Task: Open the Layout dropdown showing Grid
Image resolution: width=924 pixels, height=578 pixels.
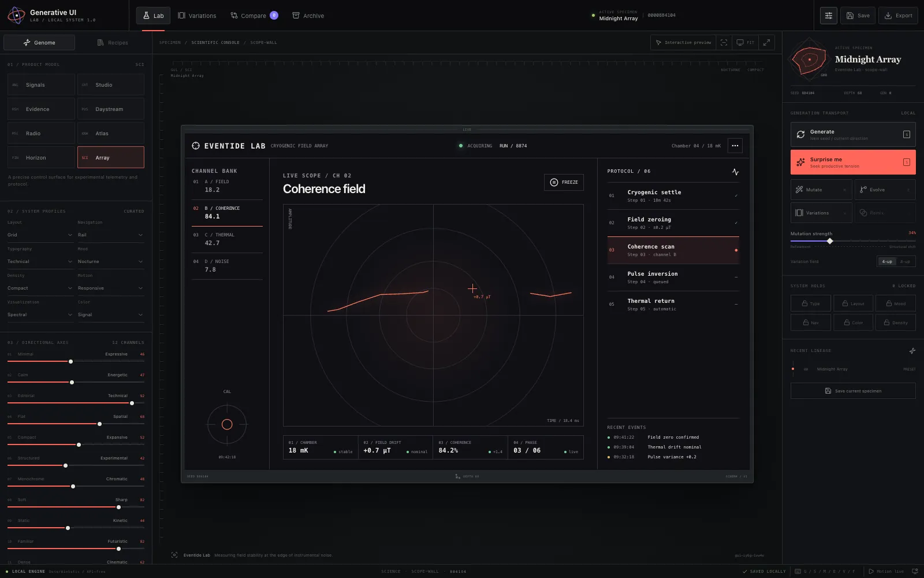Action: pos(40,235)
